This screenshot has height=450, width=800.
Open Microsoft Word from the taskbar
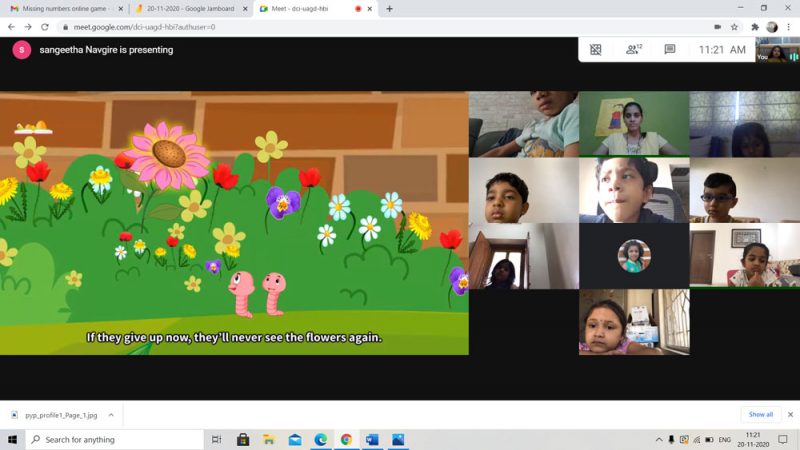click(372, 439)
